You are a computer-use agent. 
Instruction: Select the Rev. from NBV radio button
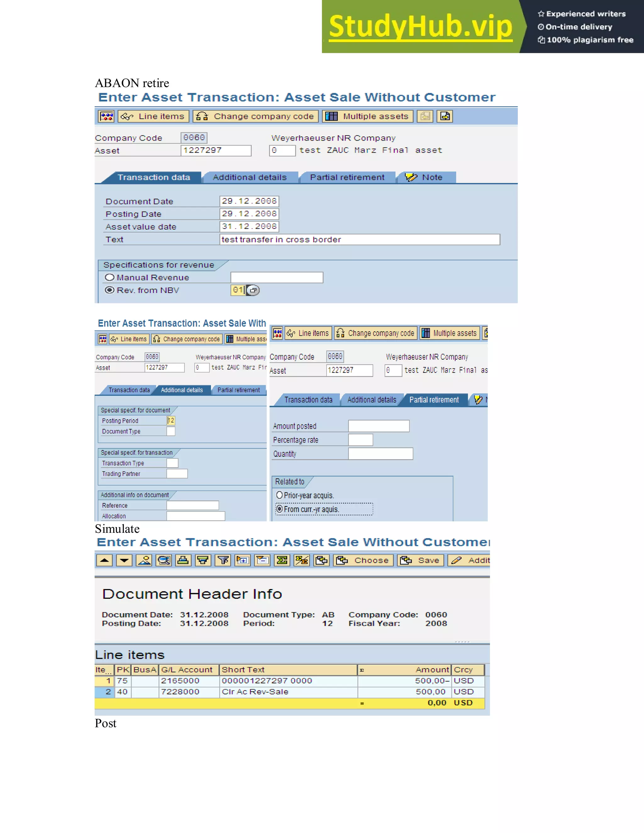point(109,290)
